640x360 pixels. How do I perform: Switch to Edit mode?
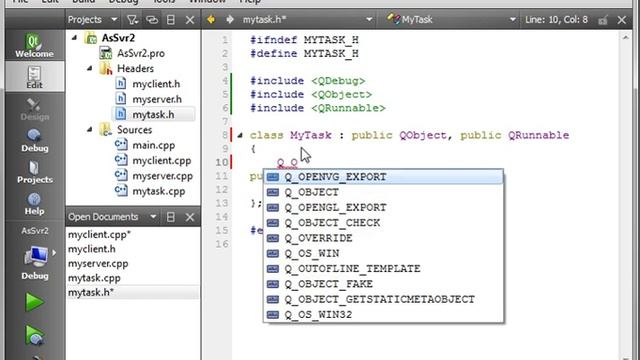[x=34, y=77]
